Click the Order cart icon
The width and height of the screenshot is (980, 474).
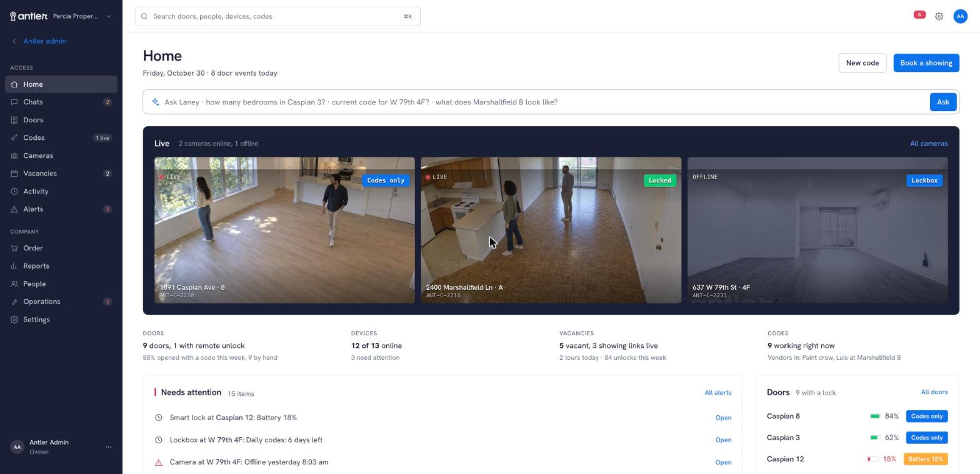pos(14,248)
